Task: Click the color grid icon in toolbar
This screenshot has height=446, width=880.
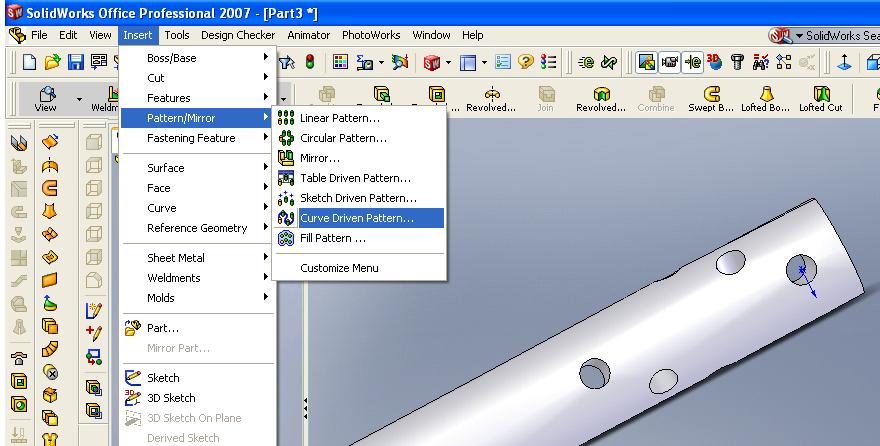Action: click(340, 62)
